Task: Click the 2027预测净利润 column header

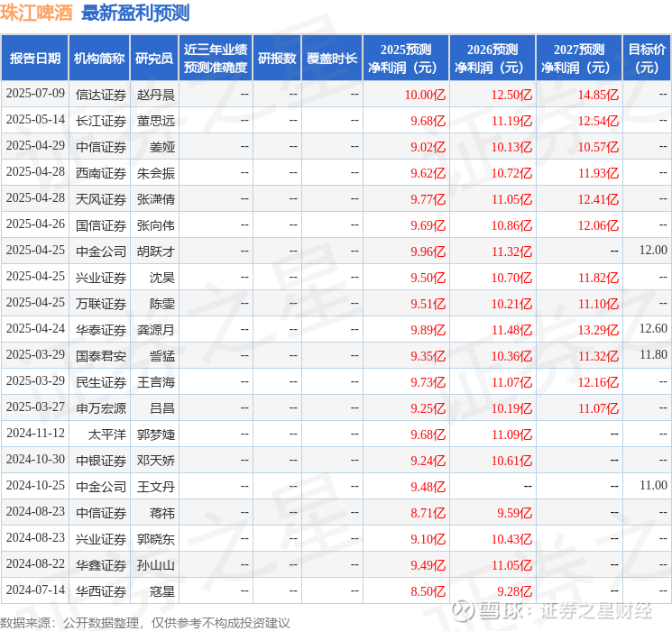Action: pos(579,59)
